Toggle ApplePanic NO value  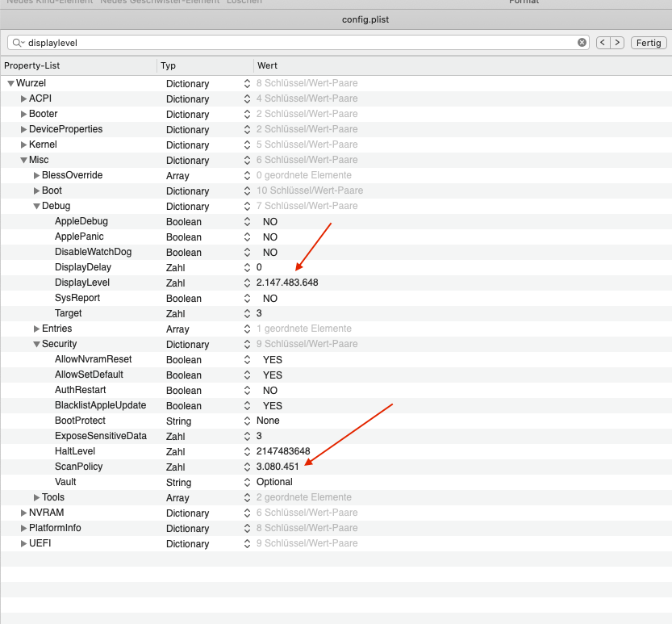click(x=270, y=237)
